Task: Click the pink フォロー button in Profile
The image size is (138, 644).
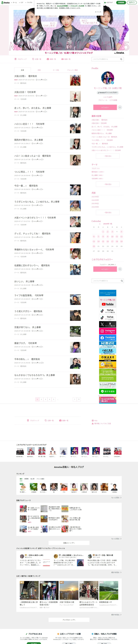Action: (x=105, y=107)
